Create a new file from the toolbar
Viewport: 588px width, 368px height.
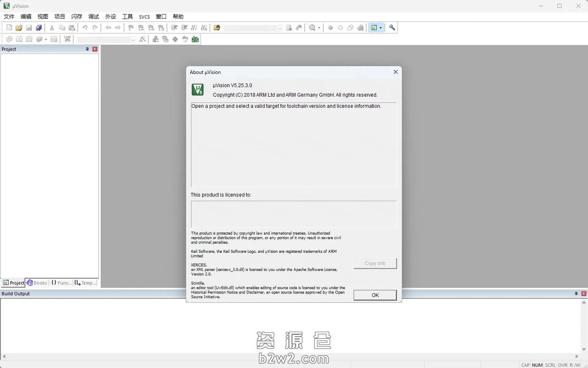(9, 28)
